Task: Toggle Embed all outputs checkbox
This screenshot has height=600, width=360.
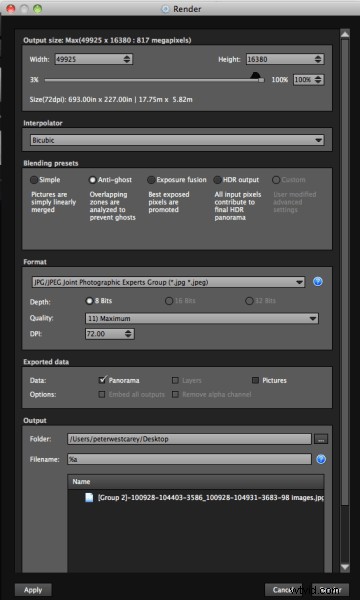Action: click(102, 395)
